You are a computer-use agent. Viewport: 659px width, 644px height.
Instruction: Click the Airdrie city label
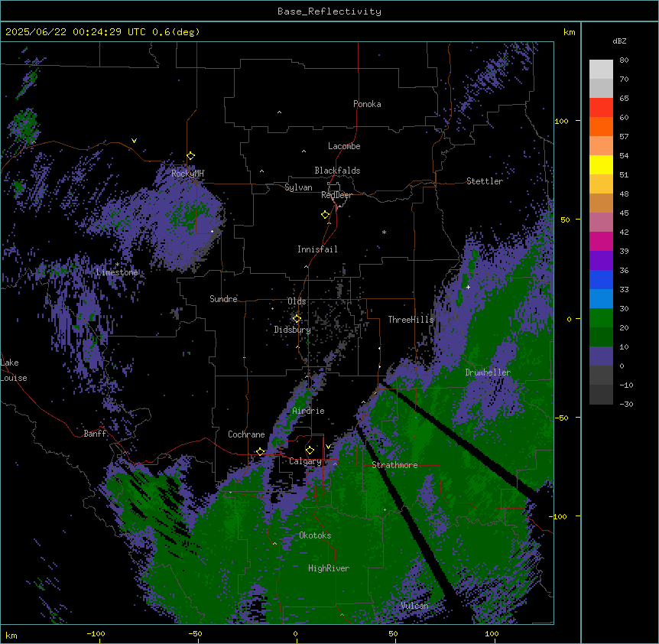point(309,411)
